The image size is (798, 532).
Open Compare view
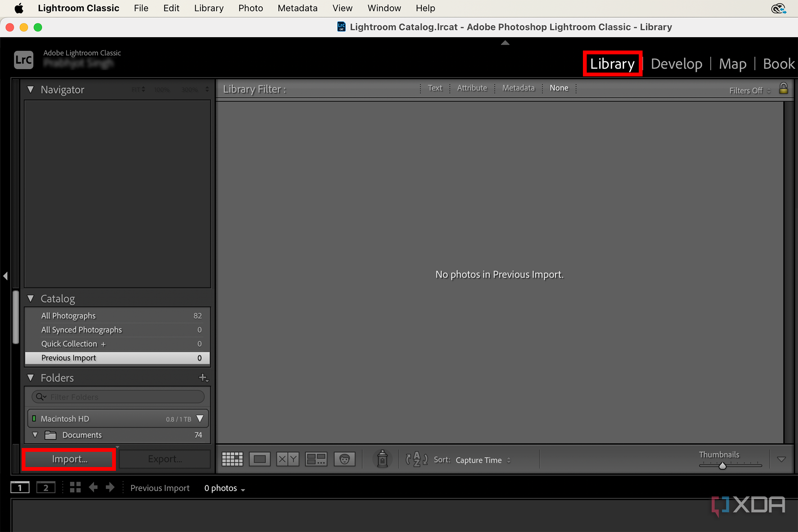[288, 459]
